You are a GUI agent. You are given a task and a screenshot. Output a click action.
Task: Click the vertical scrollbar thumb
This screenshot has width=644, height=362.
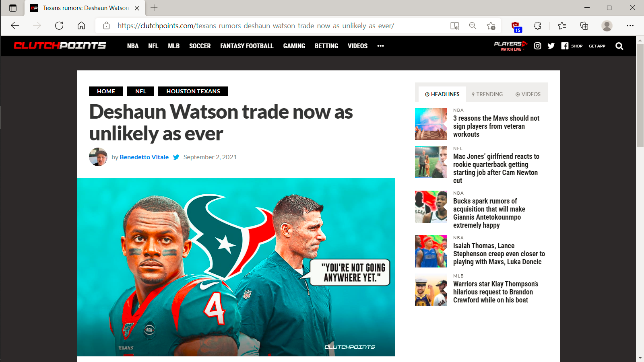[640, 95]
